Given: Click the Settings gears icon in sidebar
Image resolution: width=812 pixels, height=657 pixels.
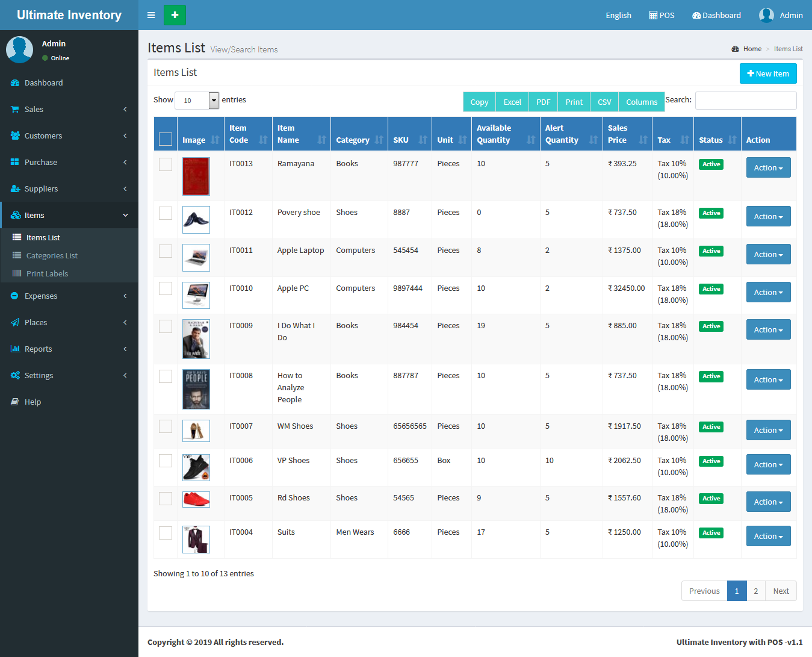Looking at the screenshot, I should [x=15, y=376].
